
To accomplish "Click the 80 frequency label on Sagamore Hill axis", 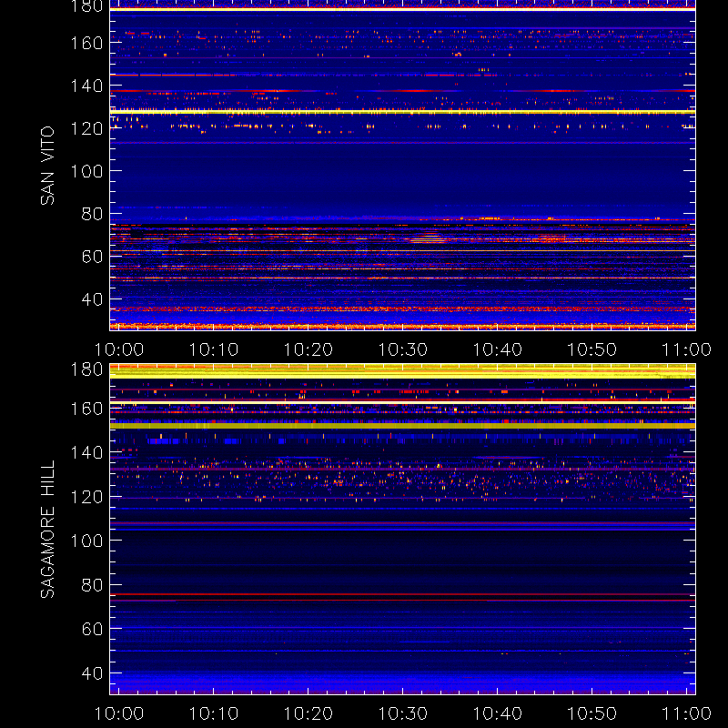I will 93,585.
